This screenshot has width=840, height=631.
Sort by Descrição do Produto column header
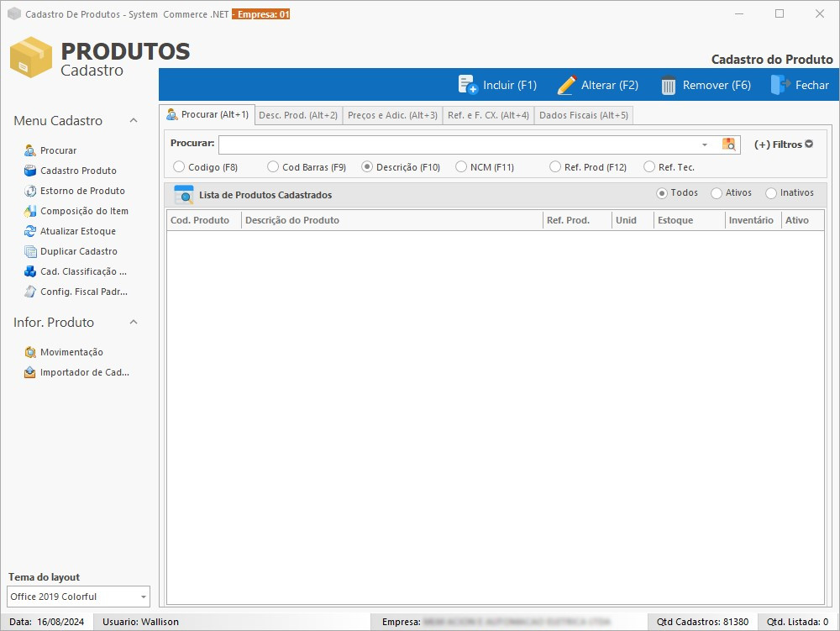[x=391, y=220]
